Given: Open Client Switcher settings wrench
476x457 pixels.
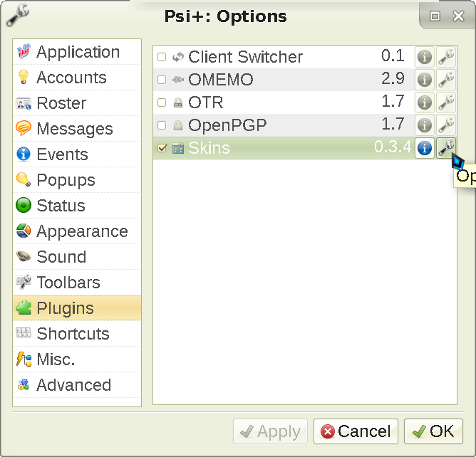Looking at the screenshot, I should (x=446, y=57).
